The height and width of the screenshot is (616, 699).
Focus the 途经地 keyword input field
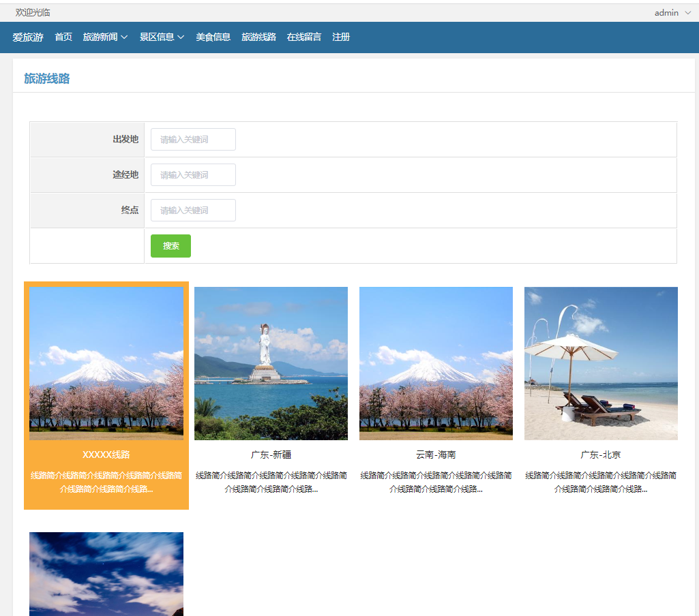tap(193, 174)
